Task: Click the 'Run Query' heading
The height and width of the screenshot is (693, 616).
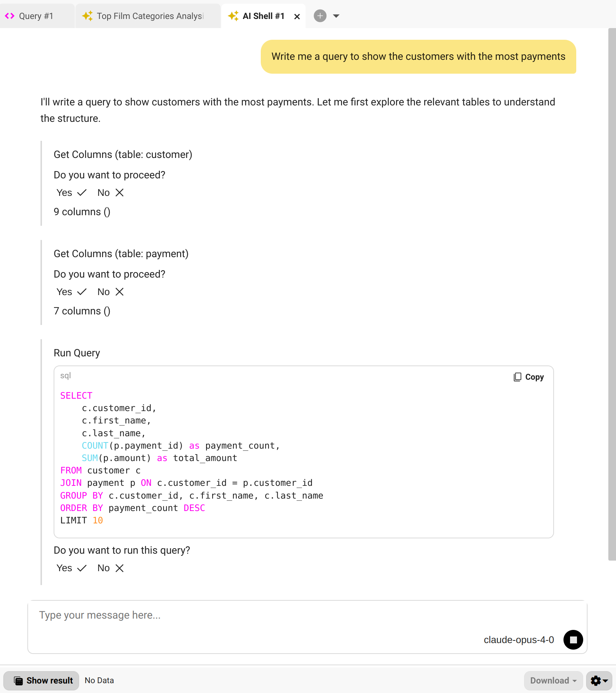Action: (77, 353)
